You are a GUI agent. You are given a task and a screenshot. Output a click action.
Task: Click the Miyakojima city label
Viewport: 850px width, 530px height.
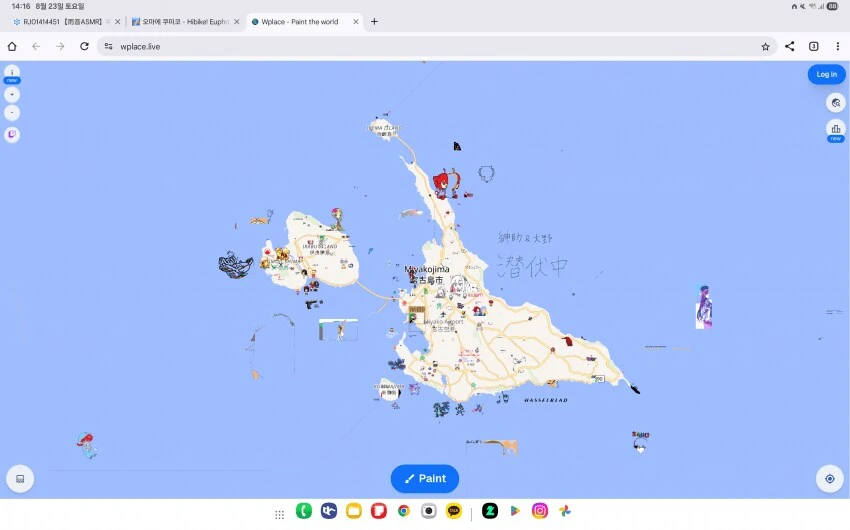coord(427,274)
